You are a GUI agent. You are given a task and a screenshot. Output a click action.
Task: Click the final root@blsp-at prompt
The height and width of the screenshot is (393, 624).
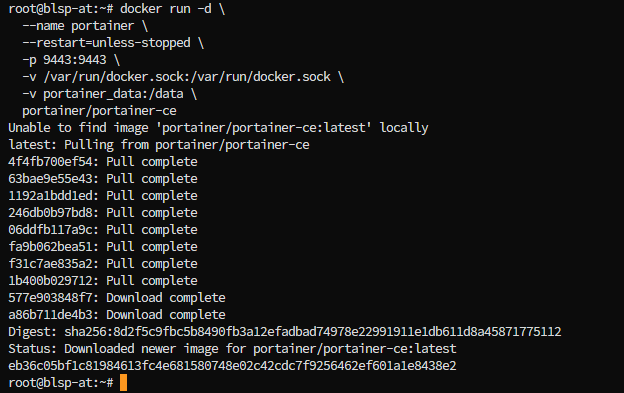61,383
